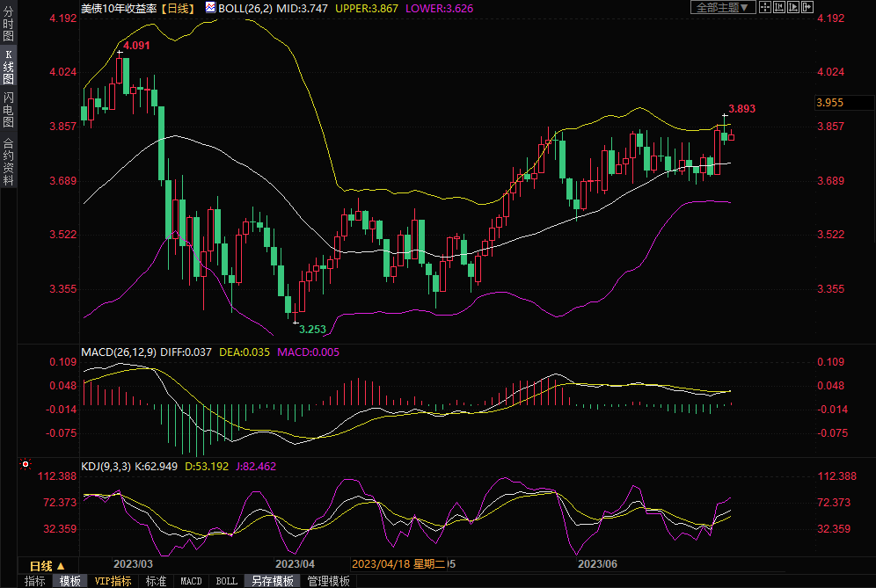Viewport: 876px width, 588px height.
Task: Select the 指标 bottom tab
Action: click(34, 581)
